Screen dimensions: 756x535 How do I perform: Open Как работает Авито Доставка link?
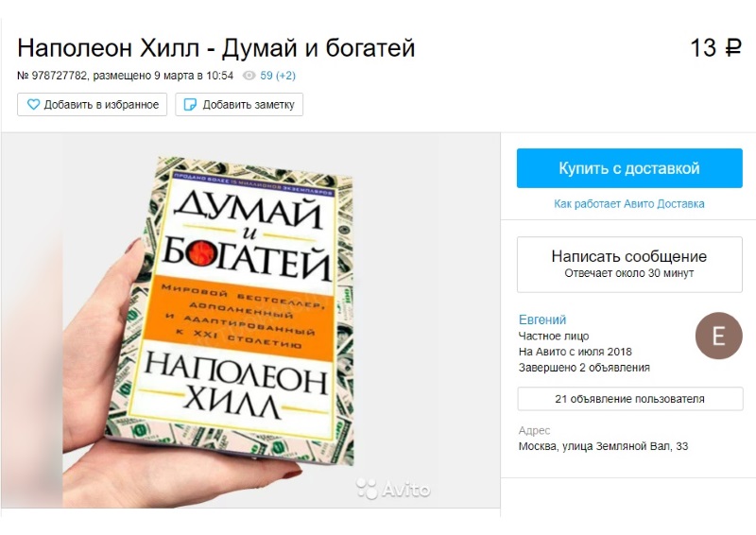(x=628, y=203)
